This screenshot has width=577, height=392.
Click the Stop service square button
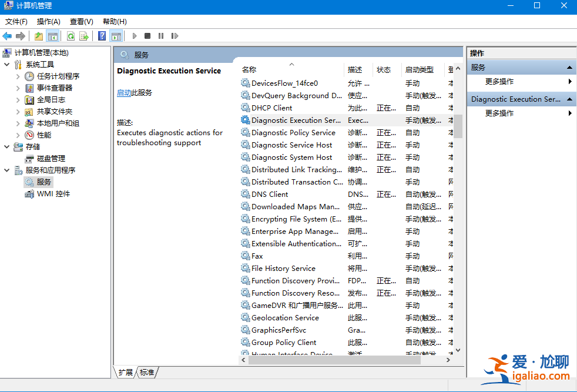pos(147,36)
